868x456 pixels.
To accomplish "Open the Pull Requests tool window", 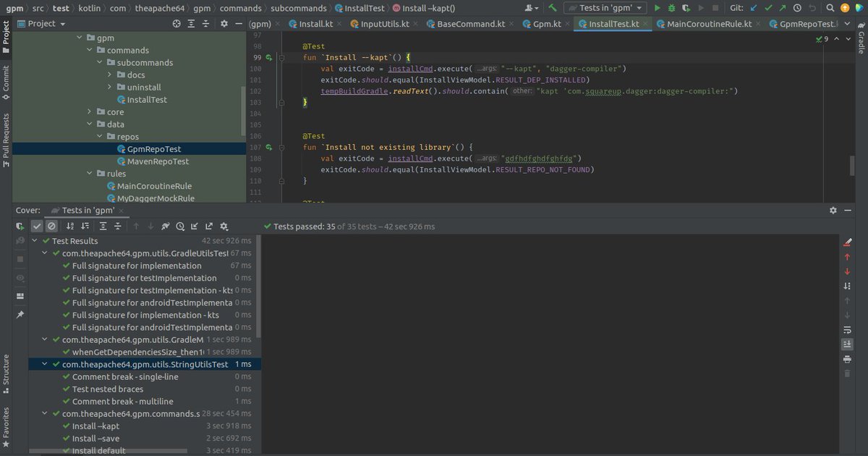I will tap(6, 140).
